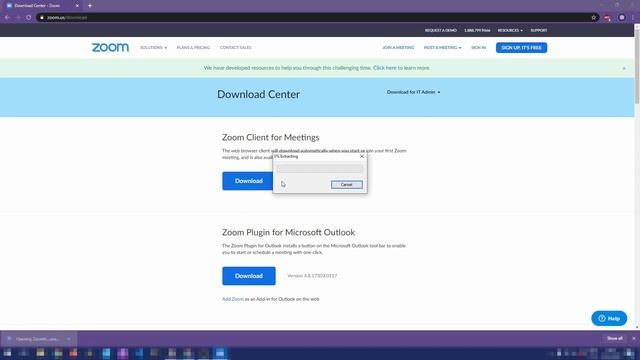This screenshot has height=360, width=640.
Task: Open the Support page
Action: tap(539, 31)
